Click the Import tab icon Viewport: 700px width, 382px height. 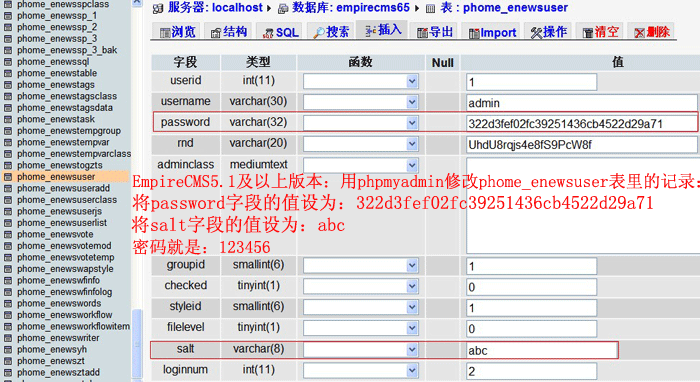click(474, 33)
